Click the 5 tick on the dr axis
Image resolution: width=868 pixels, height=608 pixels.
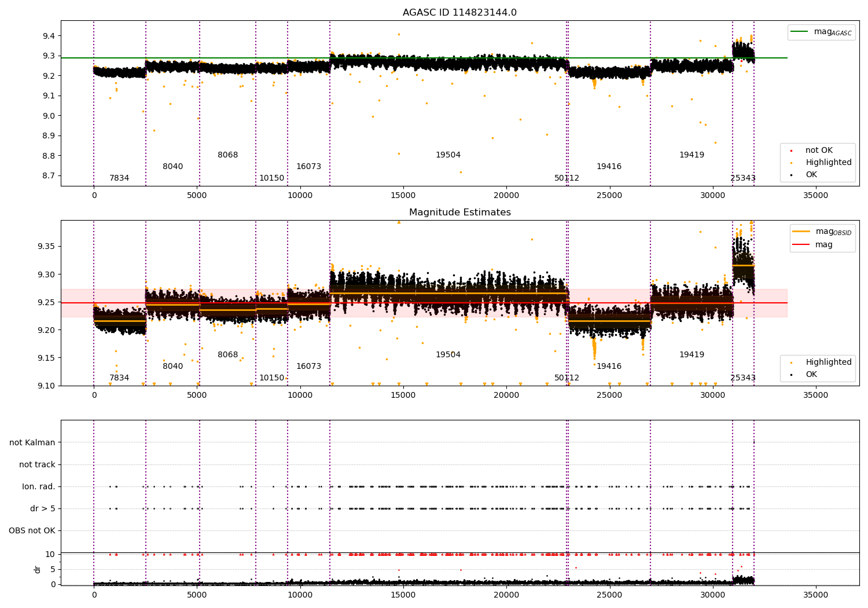[x=53, y=569]
